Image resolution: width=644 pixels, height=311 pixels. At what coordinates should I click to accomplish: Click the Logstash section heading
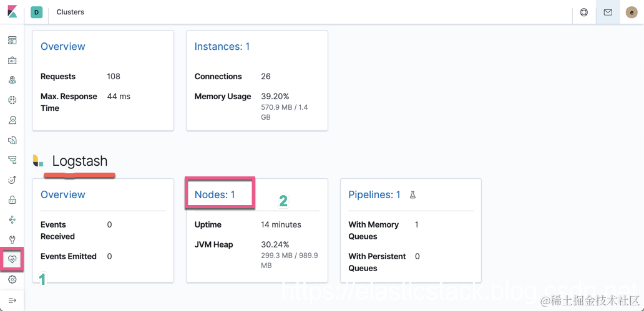[80, 161]
